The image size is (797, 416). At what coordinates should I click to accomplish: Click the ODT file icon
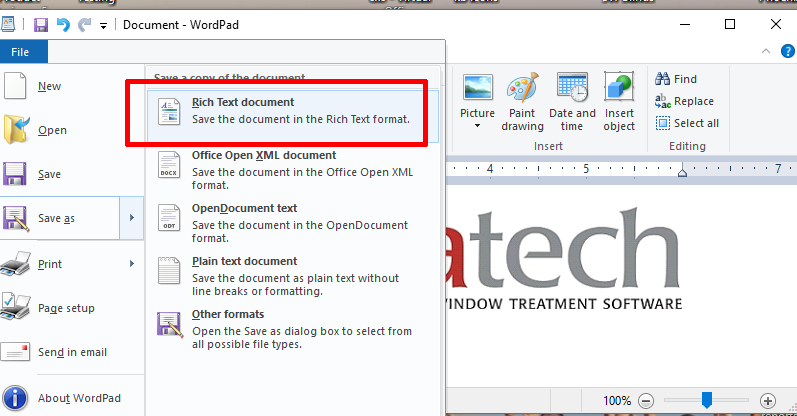pyautogui.click(x=169, y=218)
